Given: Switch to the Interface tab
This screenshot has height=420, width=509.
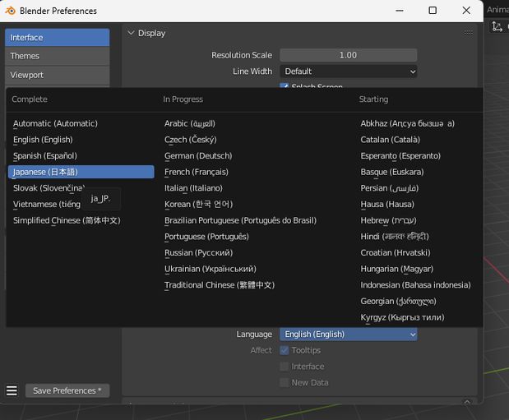Looking at the screenshot, I should [x=57, y=38].
